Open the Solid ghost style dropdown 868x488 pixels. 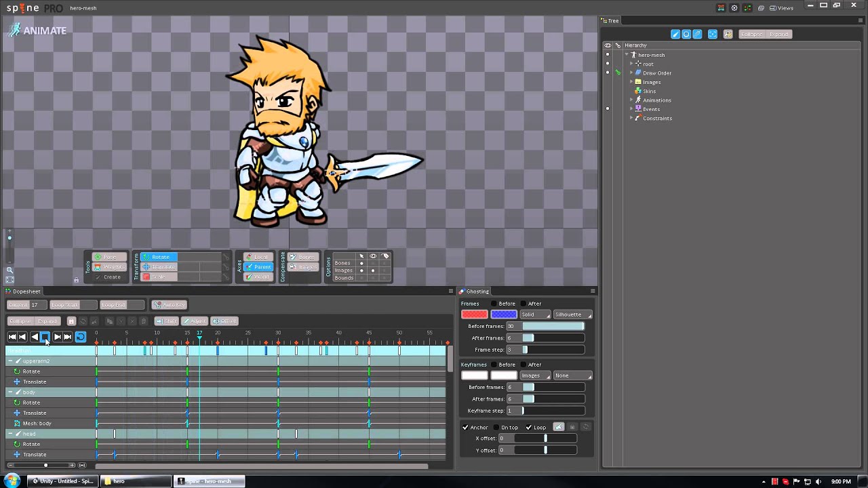pos(535,314)
